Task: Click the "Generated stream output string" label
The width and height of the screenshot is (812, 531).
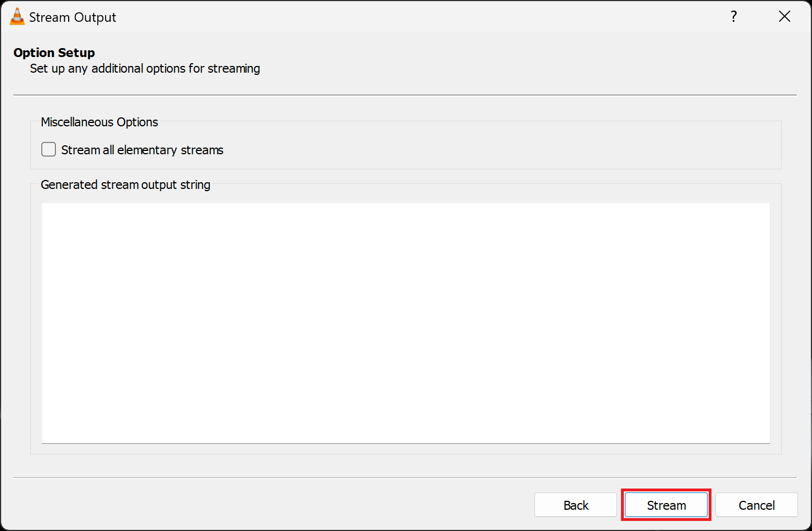Action: (x=126, y=184)
